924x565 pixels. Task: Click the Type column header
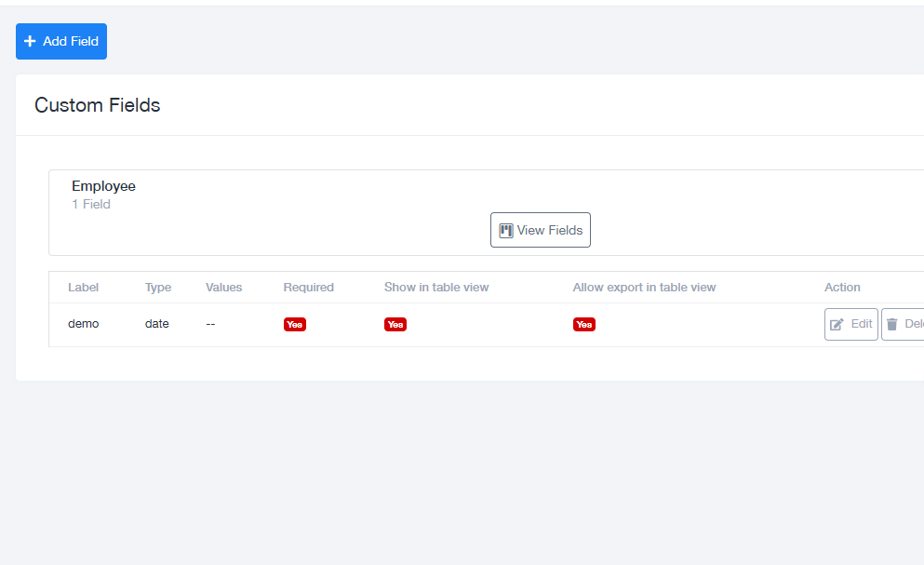click(158, 288)
